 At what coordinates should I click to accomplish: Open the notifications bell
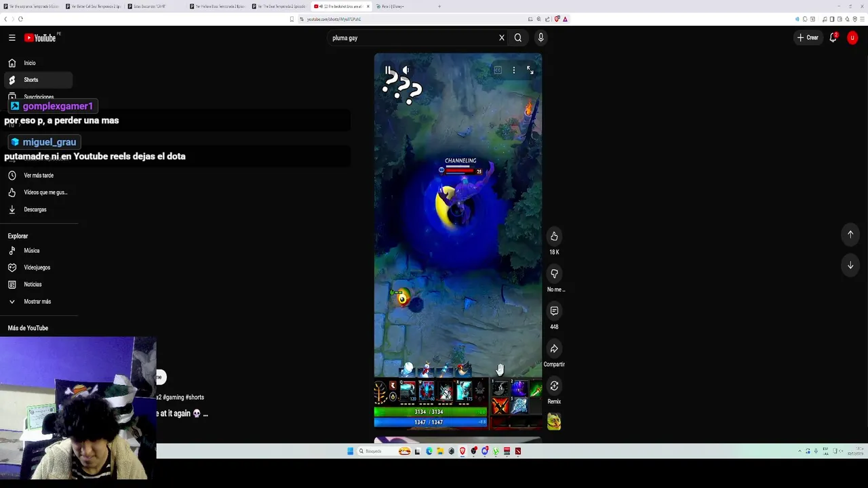(x=833, y=38)
